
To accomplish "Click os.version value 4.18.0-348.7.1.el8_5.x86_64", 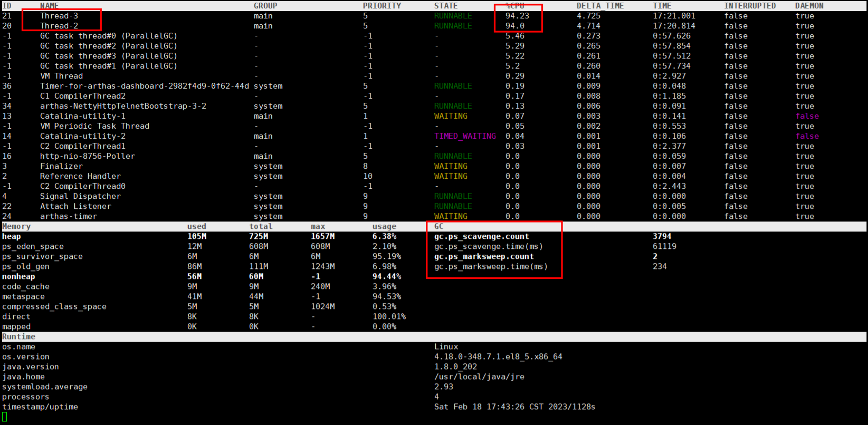I will pos(498,356).
